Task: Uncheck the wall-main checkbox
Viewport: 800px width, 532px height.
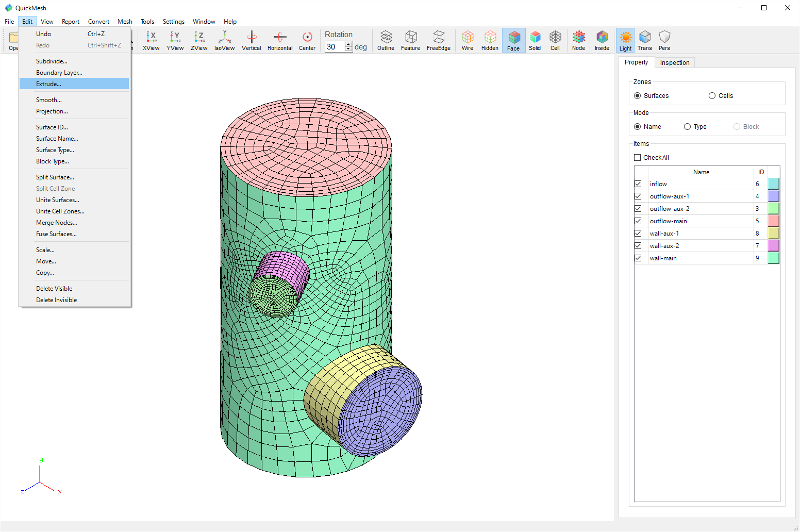Action: [638, 258]
